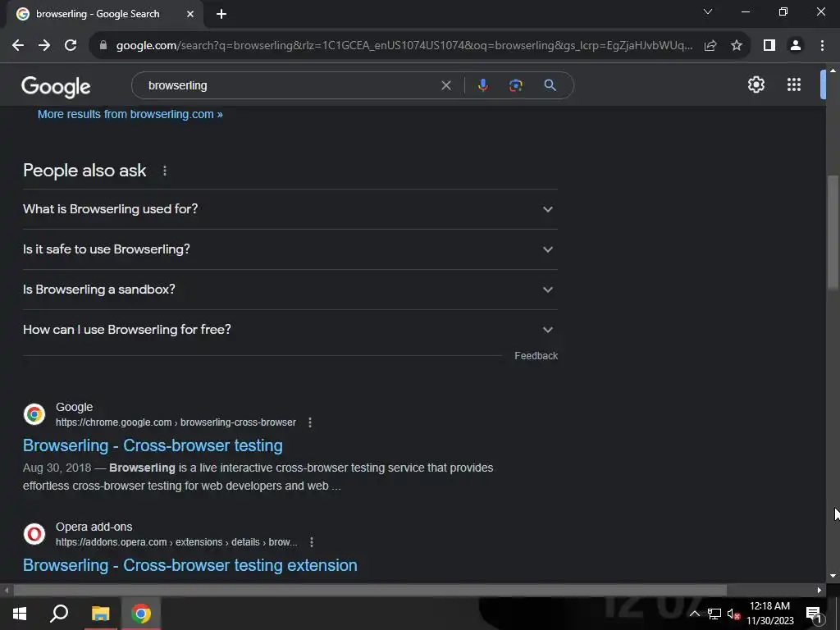Screen dimensions: 840x630
Task: Expand 'What is Browserling used for?'
Action: (x=290, y=209)
